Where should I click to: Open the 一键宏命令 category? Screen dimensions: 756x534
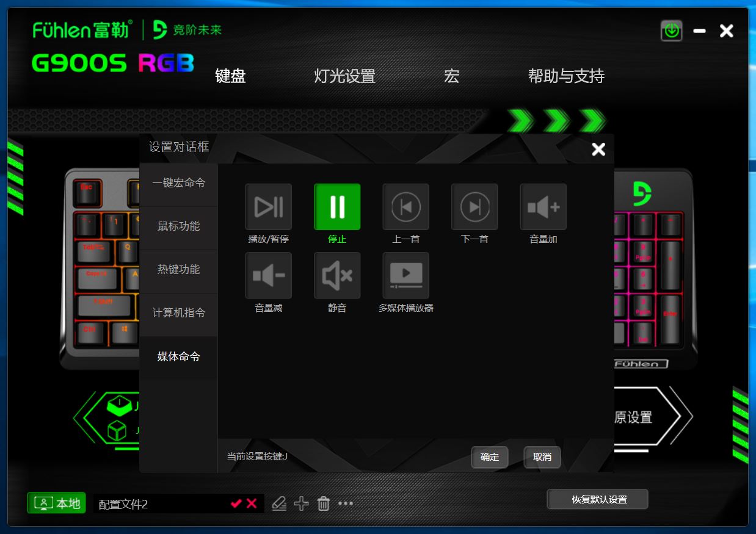178,183
